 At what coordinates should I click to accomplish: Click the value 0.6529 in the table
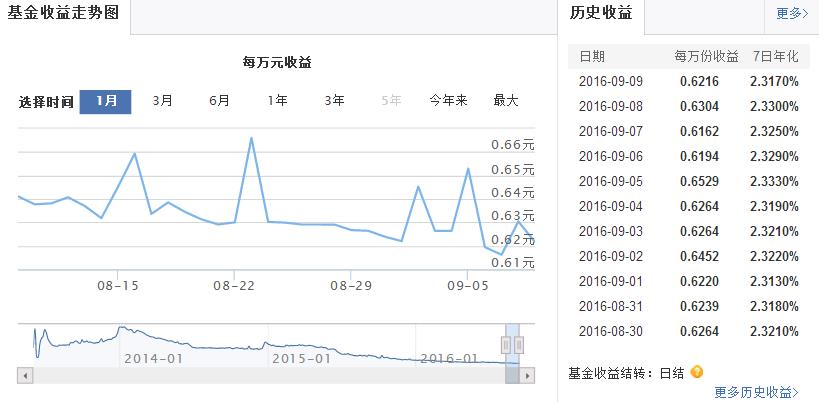pos(699,181)
